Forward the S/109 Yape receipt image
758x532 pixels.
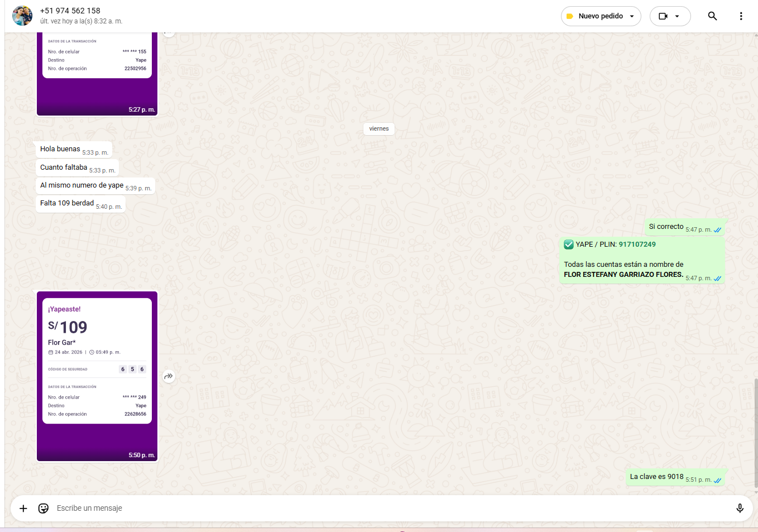pyautogui.click(x=169, y=376)
